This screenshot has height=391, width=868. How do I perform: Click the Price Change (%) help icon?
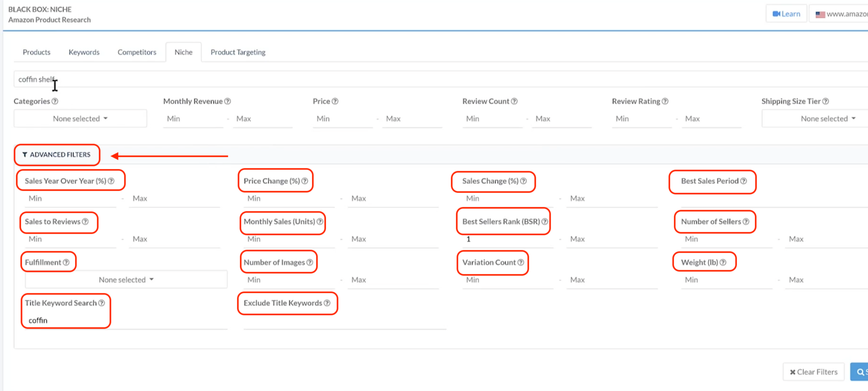tap(305, 181)
